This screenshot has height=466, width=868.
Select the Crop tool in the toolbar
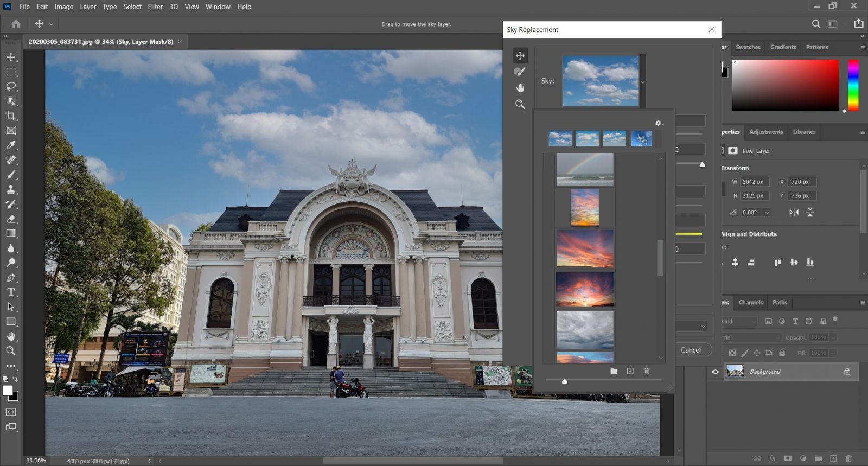coord(11,116)
